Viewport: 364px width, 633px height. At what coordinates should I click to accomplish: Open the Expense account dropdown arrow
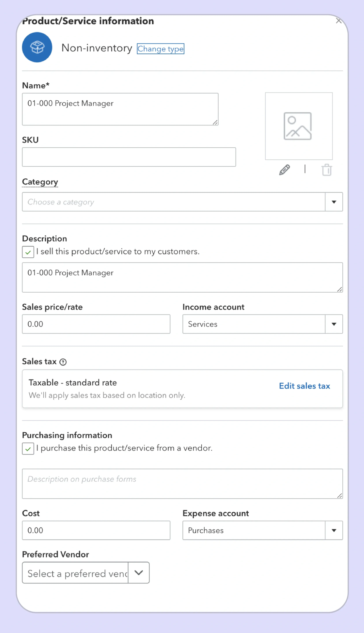334,530
